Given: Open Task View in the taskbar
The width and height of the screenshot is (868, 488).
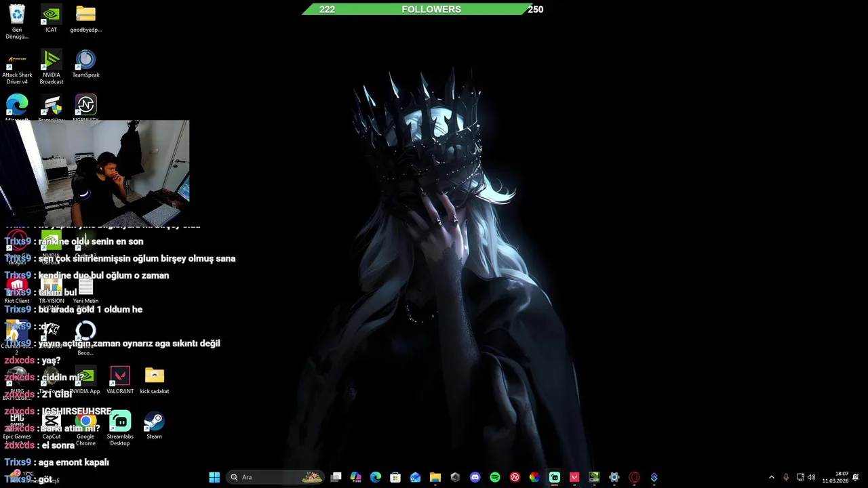Looking at the screenshot, I should click(x=336, y=477).
